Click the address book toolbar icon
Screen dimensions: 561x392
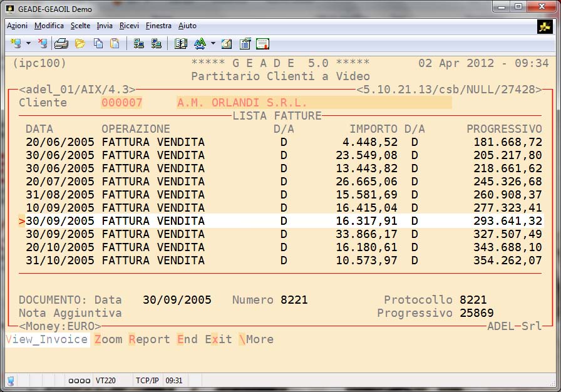[x=181, y=44]
